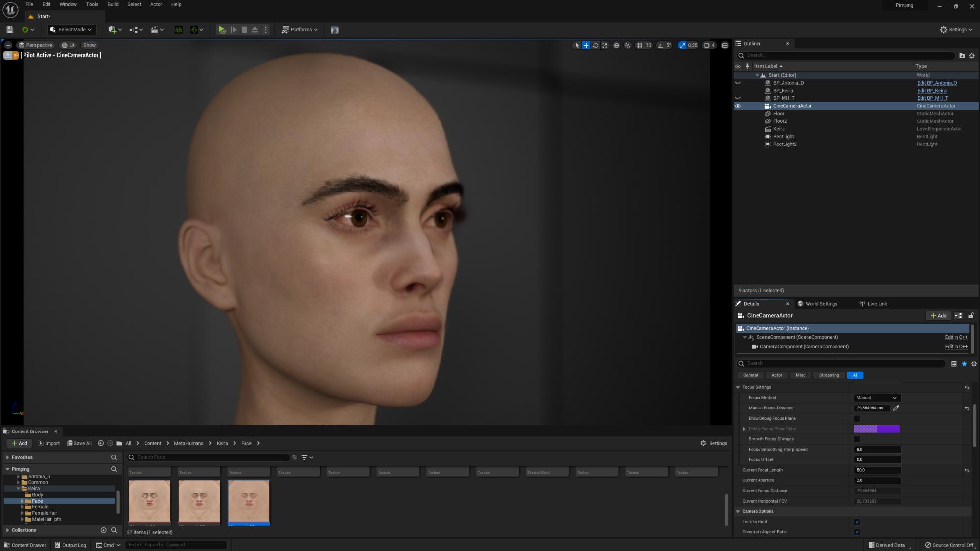Toggle grid snapping icon in viewport
980x551 pixels.
pos(639,45)
